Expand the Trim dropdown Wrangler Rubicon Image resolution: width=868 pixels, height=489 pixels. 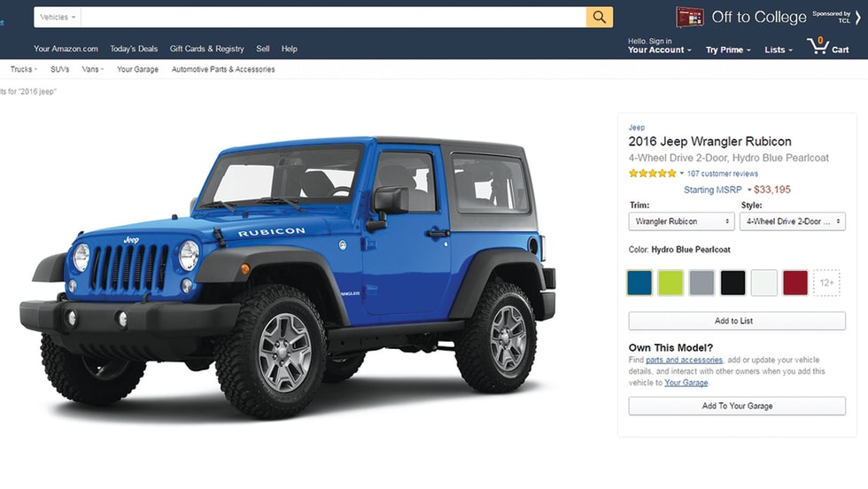[681, 221]
